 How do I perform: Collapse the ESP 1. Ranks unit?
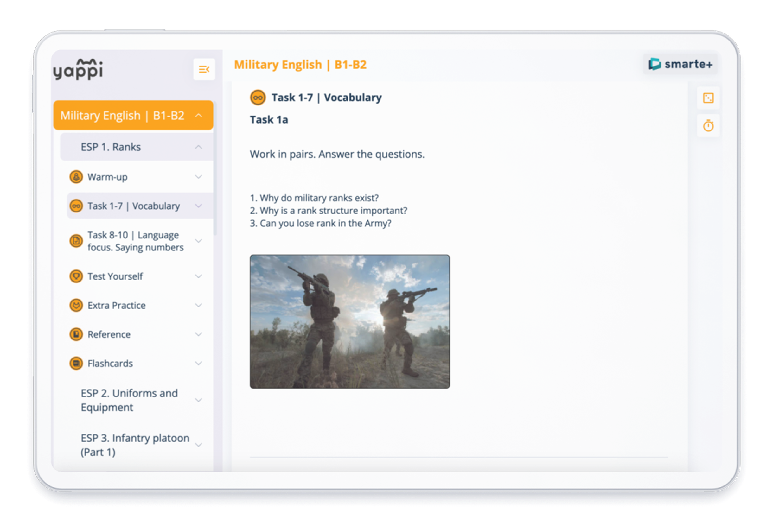198,147
